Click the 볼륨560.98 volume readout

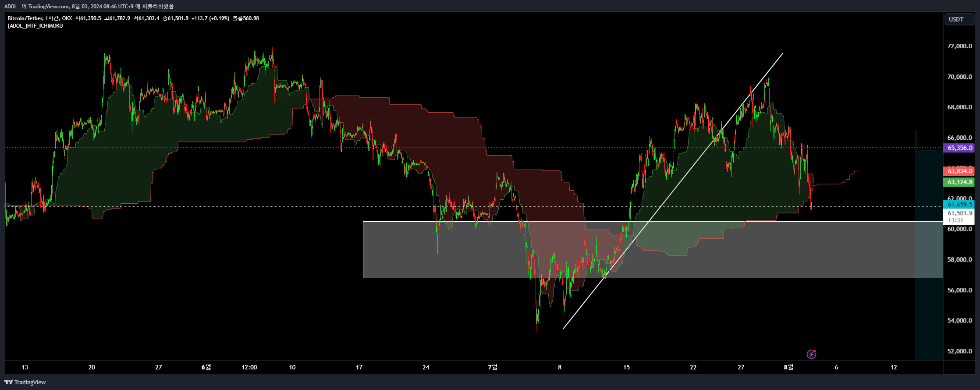[246, 18]
